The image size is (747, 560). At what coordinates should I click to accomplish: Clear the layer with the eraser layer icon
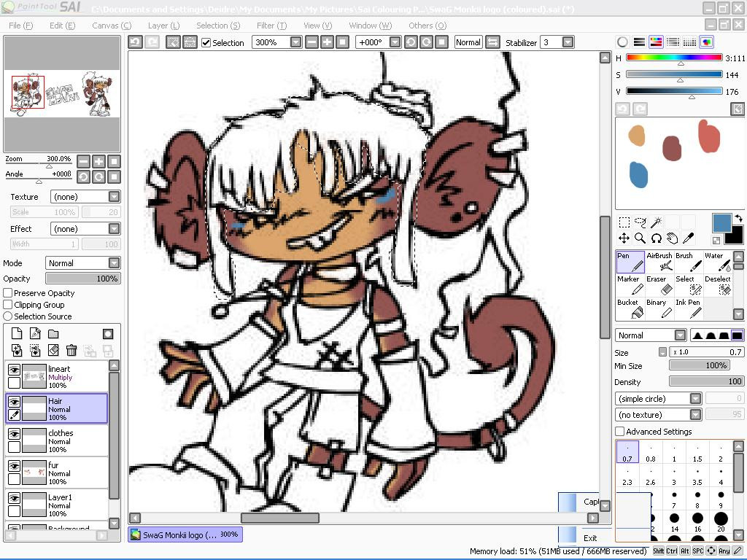coord(53,351)
